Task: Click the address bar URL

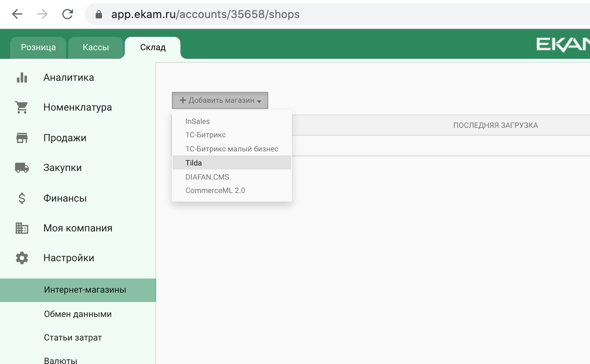Action: coord(205,14)
